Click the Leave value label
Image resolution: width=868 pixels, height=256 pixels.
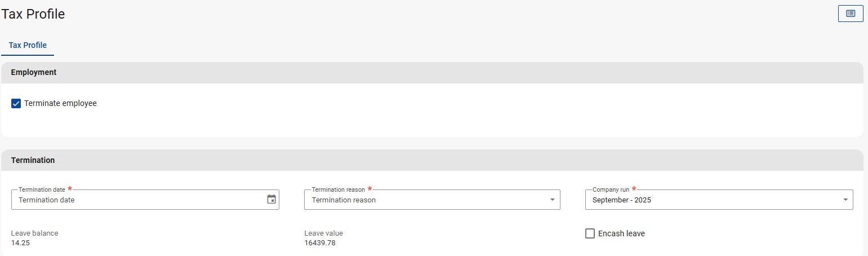[323, 233]
